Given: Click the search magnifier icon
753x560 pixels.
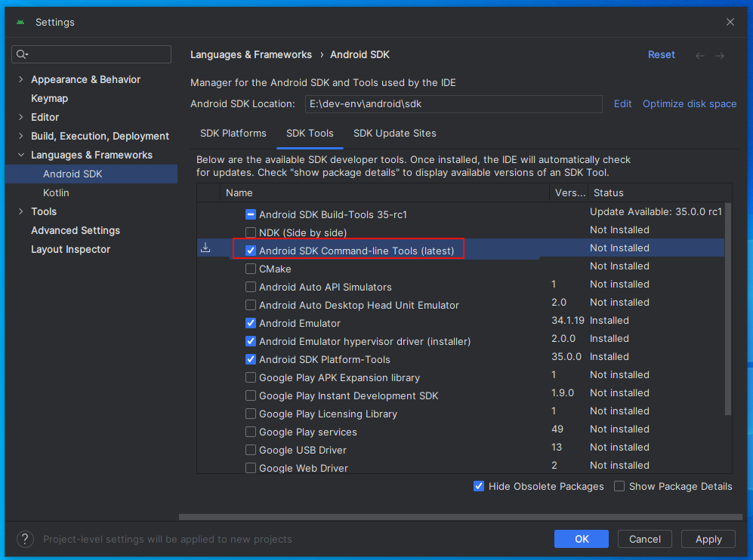Looking at the screenshot, I should click(22, 54).
